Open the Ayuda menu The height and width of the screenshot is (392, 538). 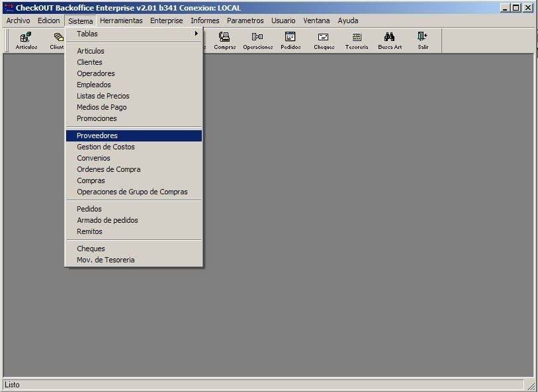coord(348,20)
